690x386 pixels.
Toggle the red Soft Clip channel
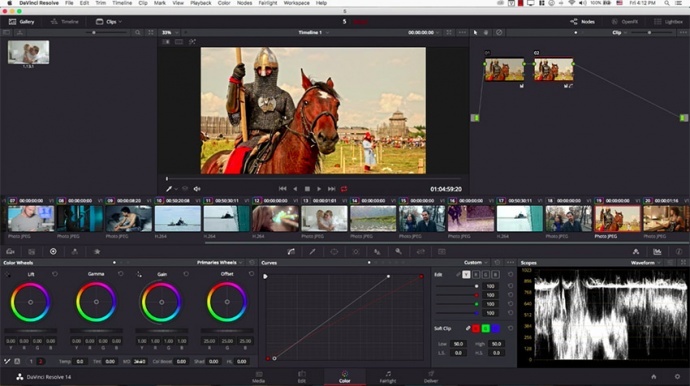tap(476, 328)
